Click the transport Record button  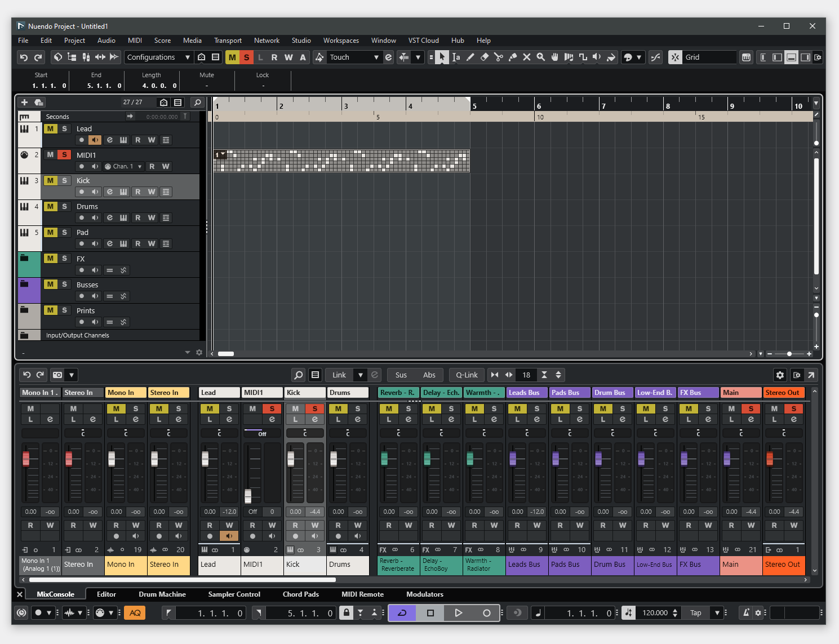pos(487,612)
